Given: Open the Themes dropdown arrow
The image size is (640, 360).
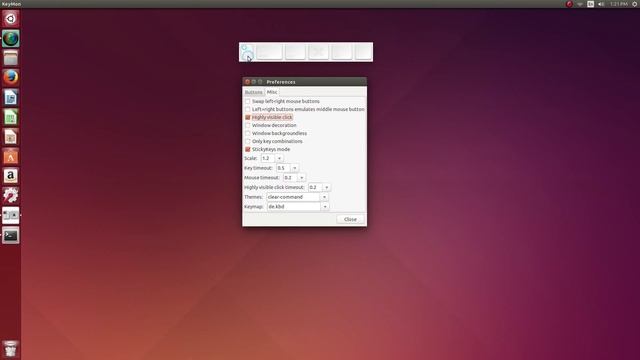Looking at the screenshot, I should pos(324,197).
